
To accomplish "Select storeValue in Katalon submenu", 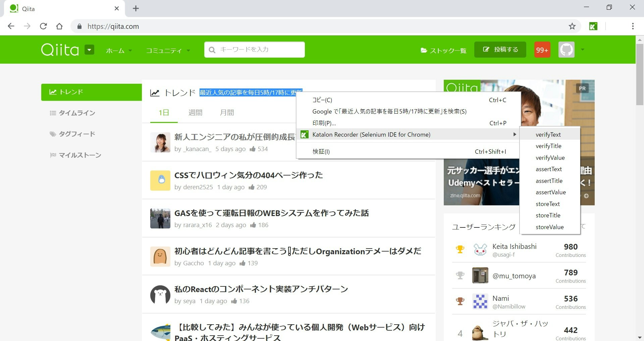I will pos(550,227).
